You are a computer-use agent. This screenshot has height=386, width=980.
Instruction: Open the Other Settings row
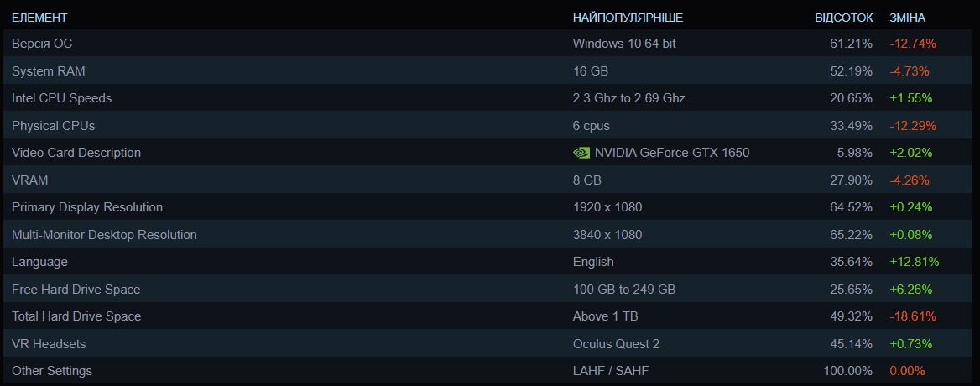490,370
